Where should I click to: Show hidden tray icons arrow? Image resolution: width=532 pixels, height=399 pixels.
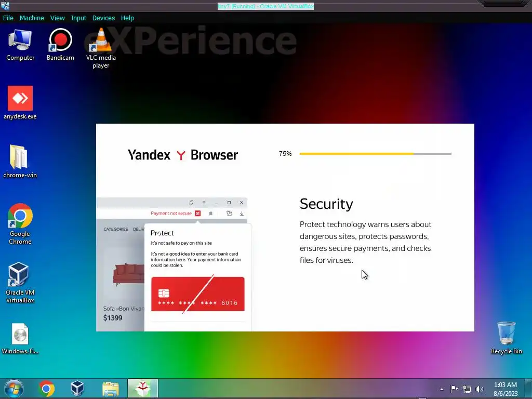coord(442,389)
